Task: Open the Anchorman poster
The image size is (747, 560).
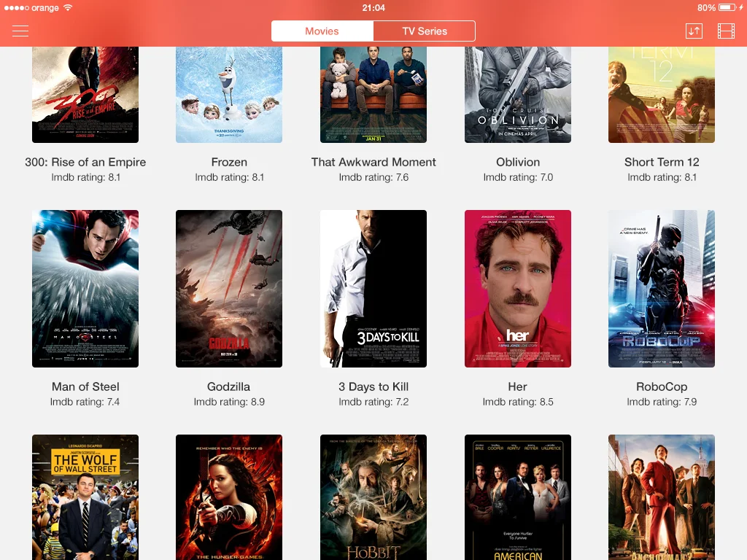Action: [x=661, y=497]
